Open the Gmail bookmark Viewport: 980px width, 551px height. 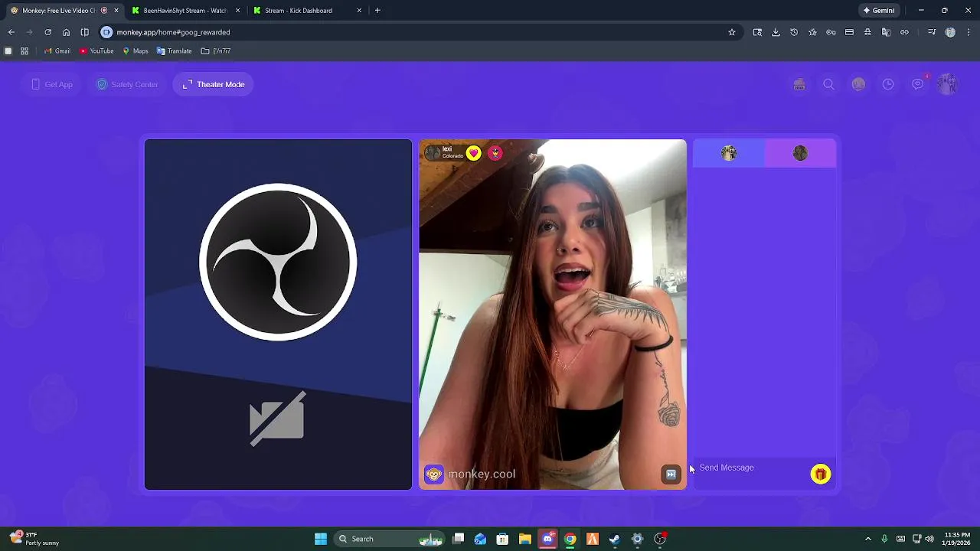57,51
